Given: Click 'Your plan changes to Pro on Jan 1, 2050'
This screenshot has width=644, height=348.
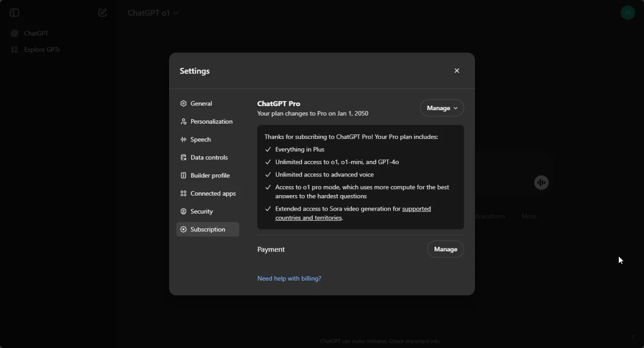Looking at the screenshot, I should point(312,114).
